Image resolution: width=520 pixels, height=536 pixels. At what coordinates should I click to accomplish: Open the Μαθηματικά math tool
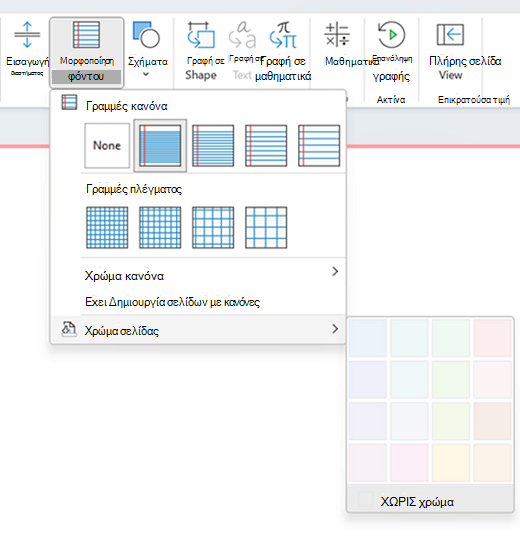[x=337, y=44]
